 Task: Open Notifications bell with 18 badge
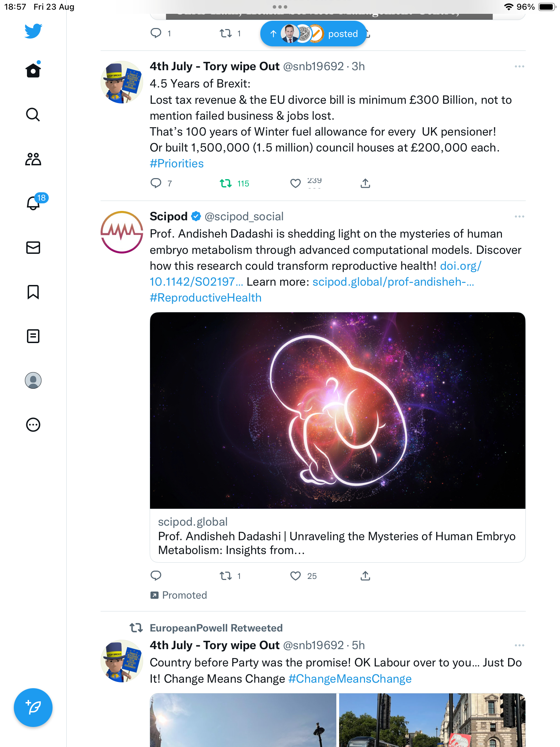pos(34,203)
